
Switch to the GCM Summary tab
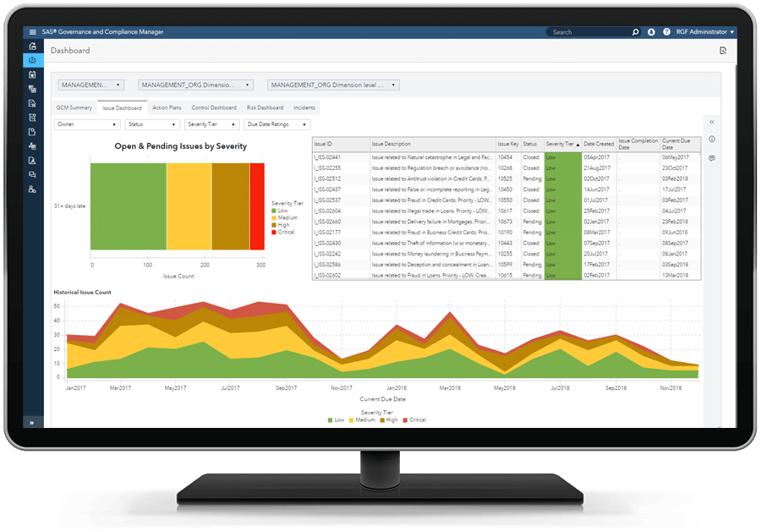pos(74,107)
